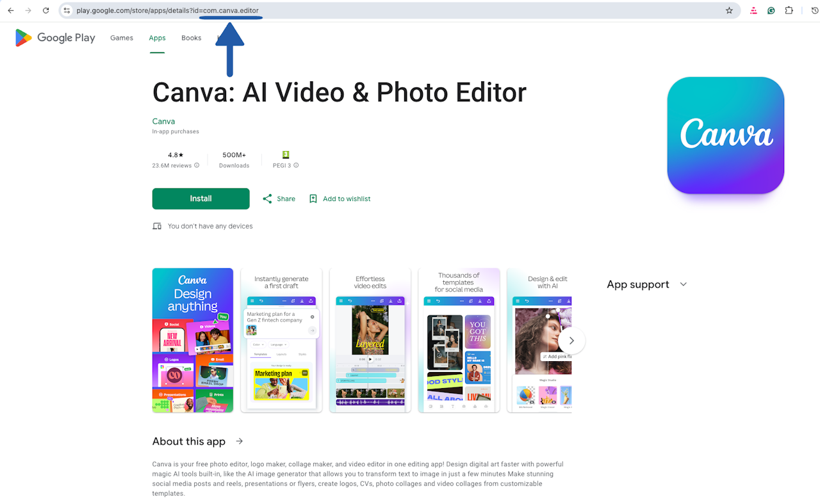Click the About this app heading

189,441
